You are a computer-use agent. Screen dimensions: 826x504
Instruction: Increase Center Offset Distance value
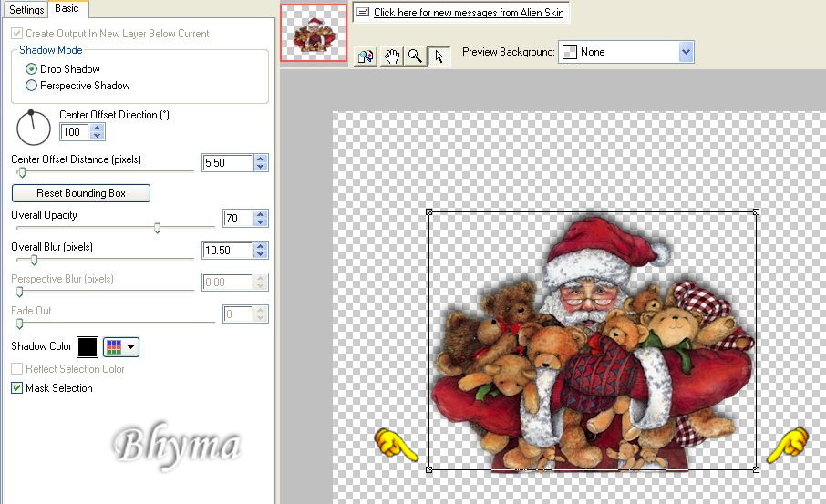coord(260,159)
